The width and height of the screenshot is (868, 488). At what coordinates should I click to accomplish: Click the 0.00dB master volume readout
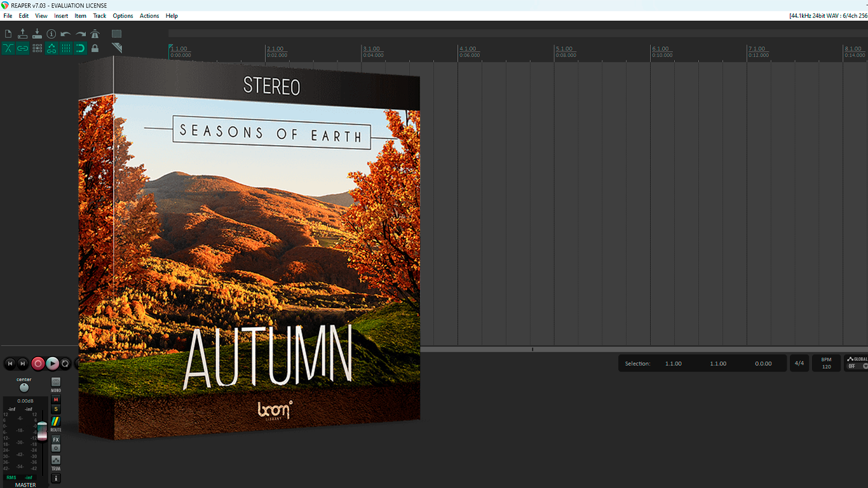(25, 401)
